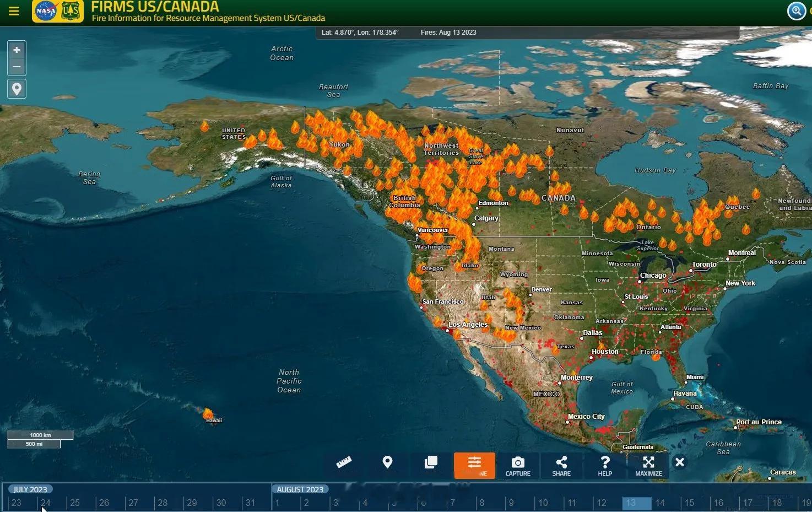The height and width of the screenshot is (512, 812).
Task: Select August 8 on the timeline
Action: point(482,503)
